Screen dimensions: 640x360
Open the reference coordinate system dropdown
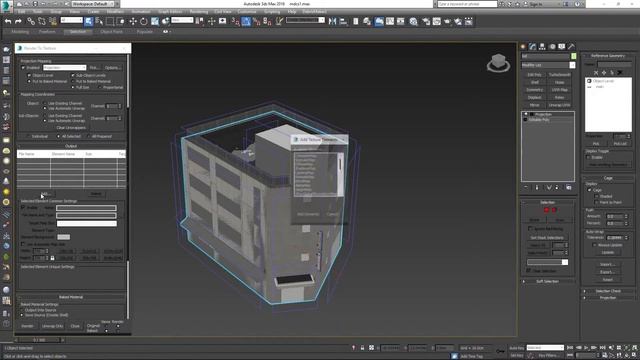click(x=182, y=20)
